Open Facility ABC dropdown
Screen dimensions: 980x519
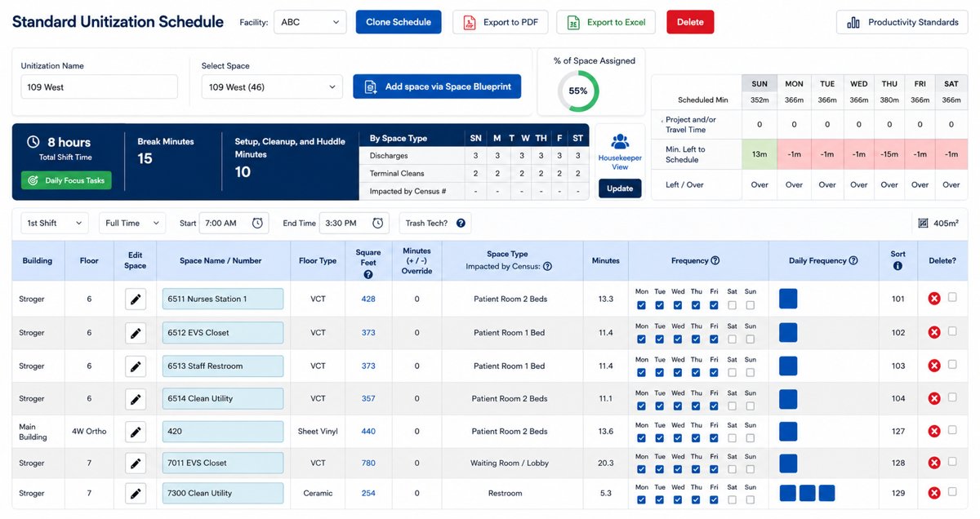point(310,22)
